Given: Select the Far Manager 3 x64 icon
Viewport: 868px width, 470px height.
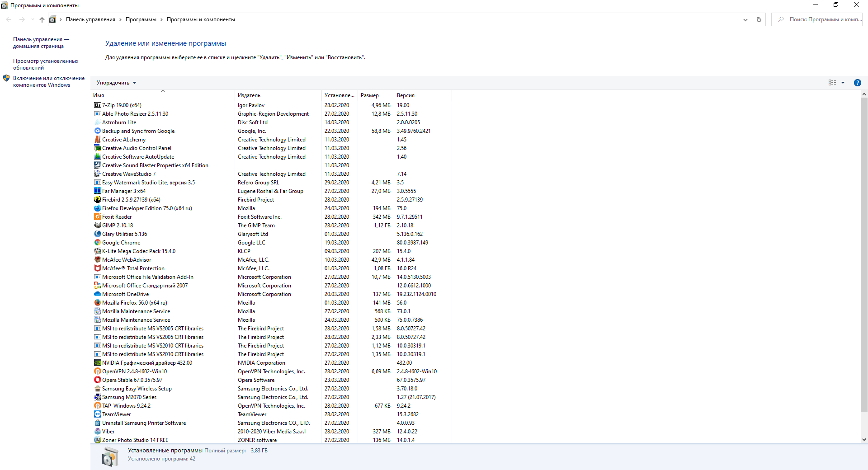Looking at the screenshot, I should (x=97, y=191).
